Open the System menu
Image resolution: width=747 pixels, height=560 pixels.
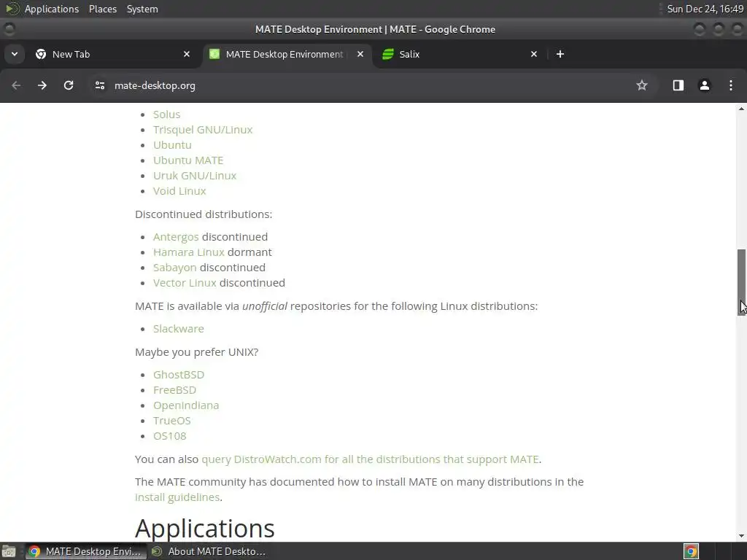point(142,9)
